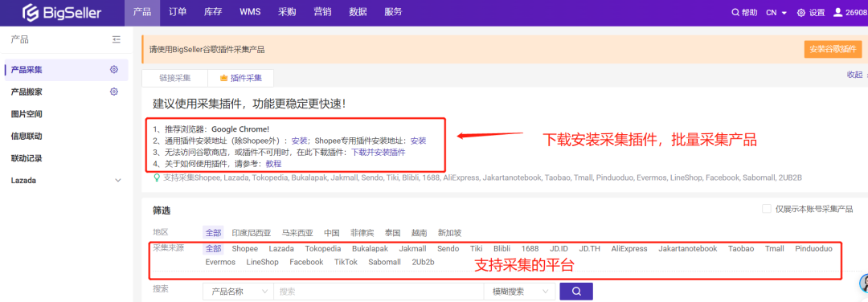Filter region by 印度尼西亚
This screenshot has width=868, height=302.
(252, 233)
